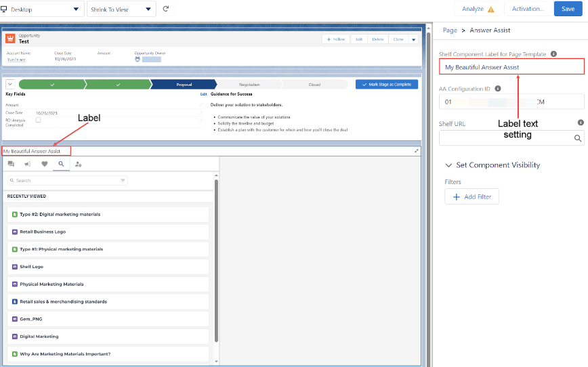
Task: Open the user settings tab icon
Action: pyautogui.click(x=78, y=164)
